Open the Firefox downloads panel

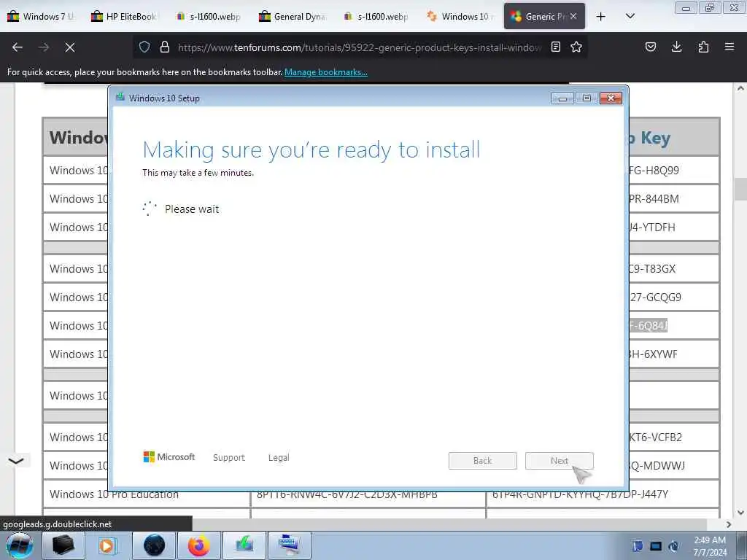[676, 47]
